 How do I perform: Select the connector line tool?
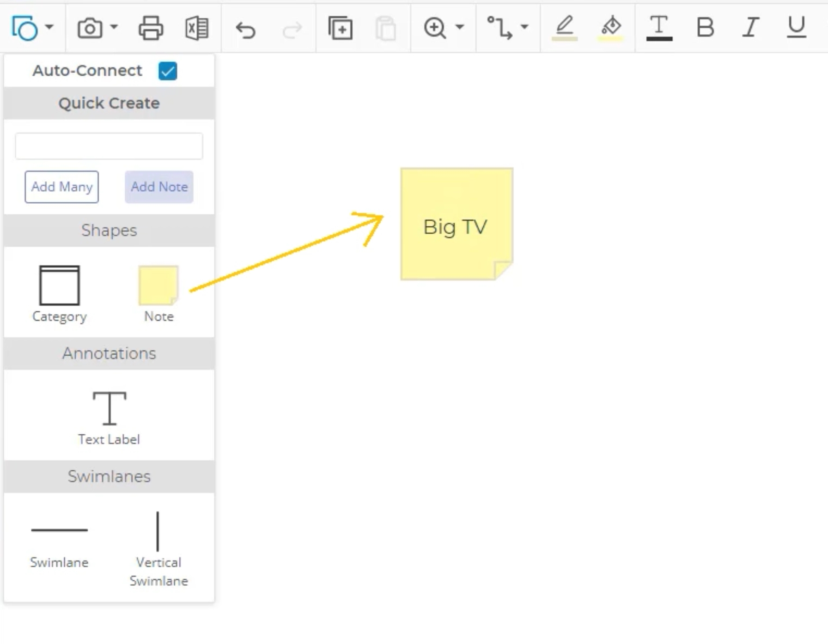499,28
